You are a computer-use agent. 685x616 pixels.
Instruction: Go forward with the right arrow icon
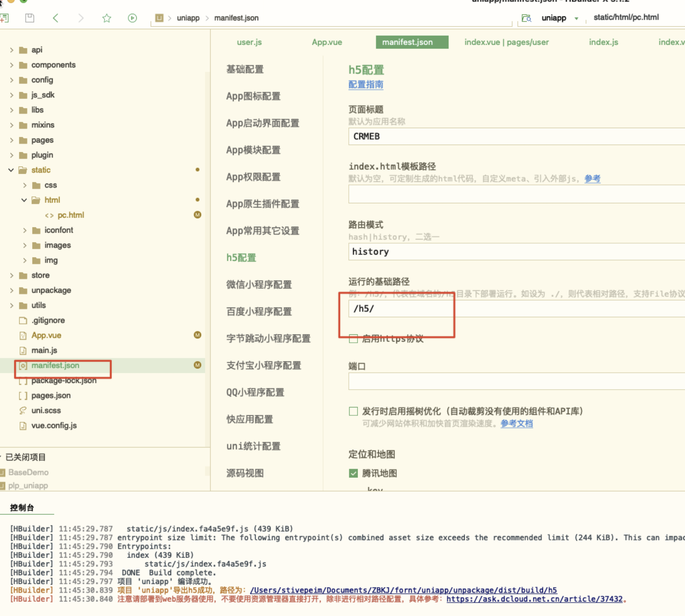(81, 18)
